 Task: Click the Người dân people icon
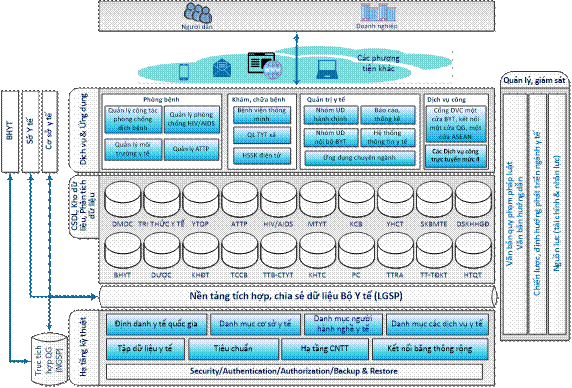pos(198,13)
